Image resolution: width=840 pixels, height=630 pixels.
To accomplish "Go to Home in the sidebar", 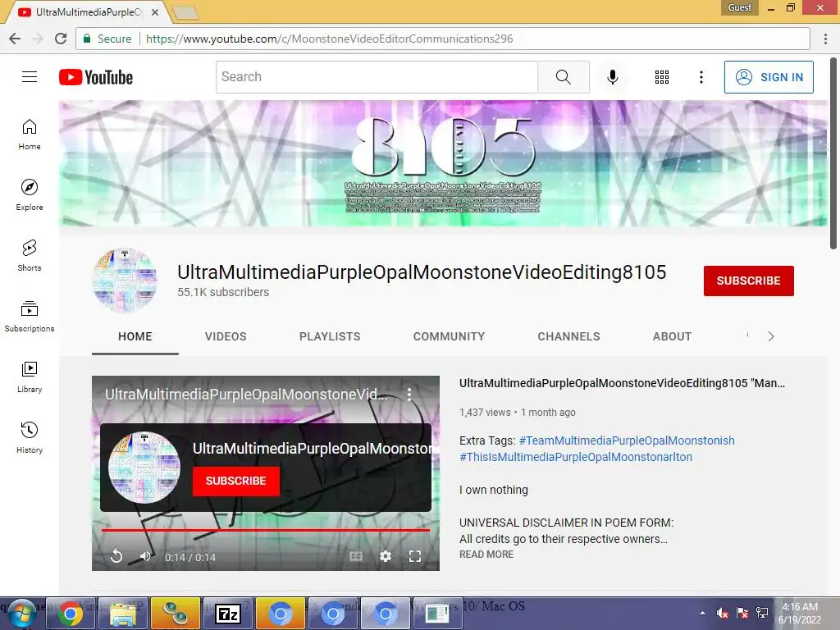I will [30, 135].
